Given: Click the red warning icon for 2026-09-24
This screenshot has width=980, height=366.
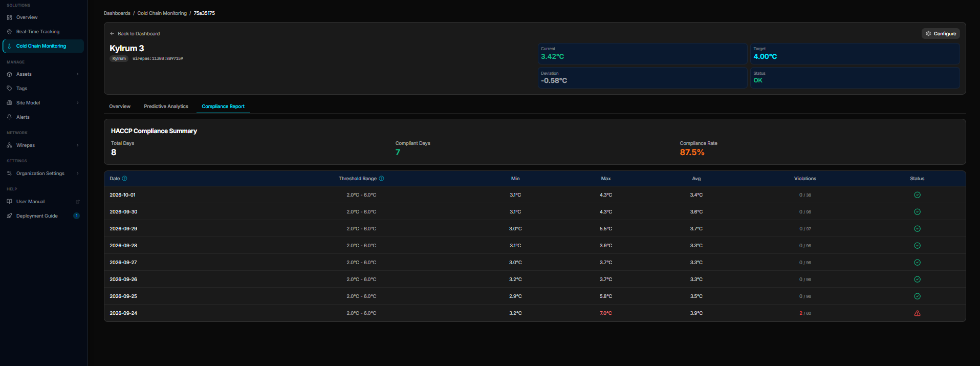Looking at the screenshot, I should tap(917, 313).
